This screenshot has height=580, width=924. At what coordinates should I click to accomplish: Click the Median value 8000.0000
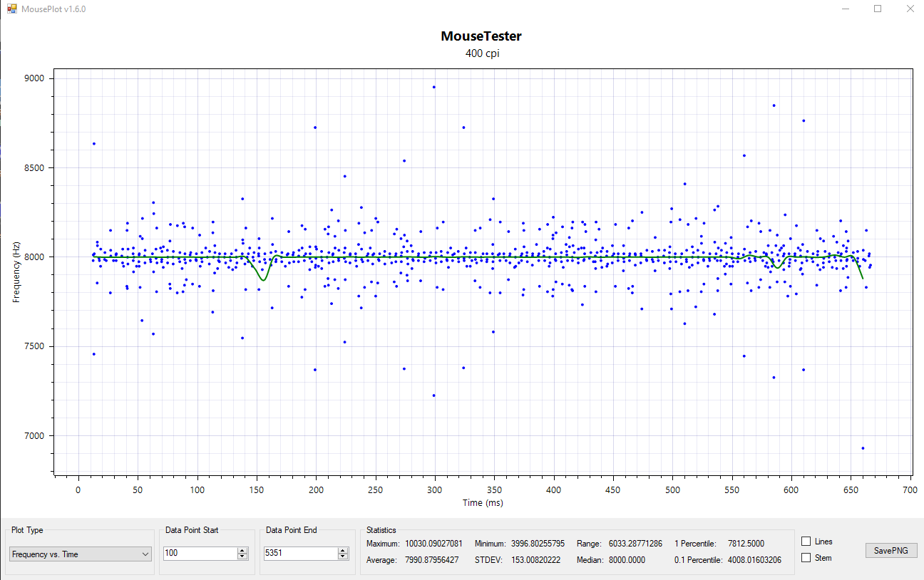(627, 560)
